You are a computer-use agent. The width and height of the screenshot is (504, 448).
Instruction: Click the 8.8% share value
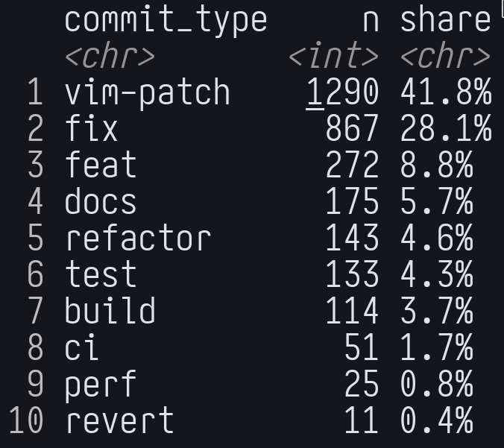point(436,165)
